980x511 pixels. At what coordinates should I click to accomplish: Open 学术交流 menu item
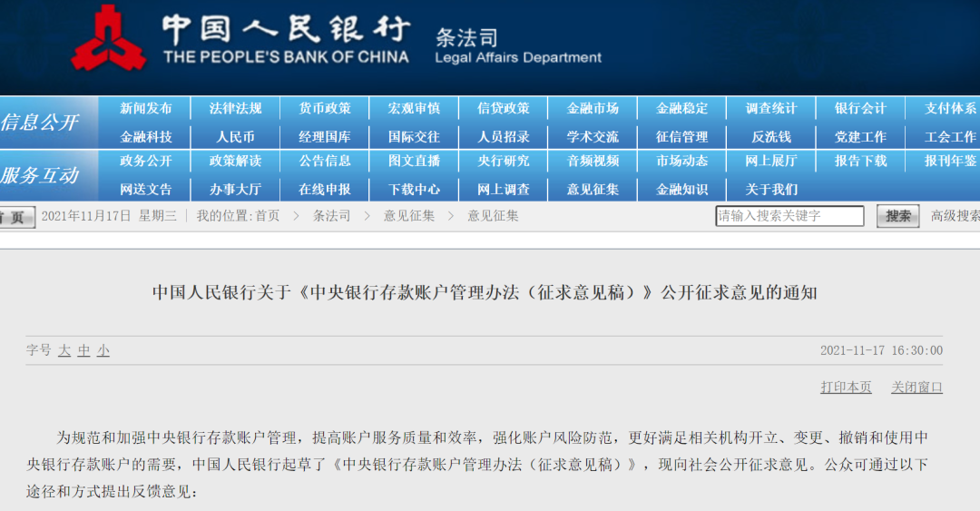[593, 137]
